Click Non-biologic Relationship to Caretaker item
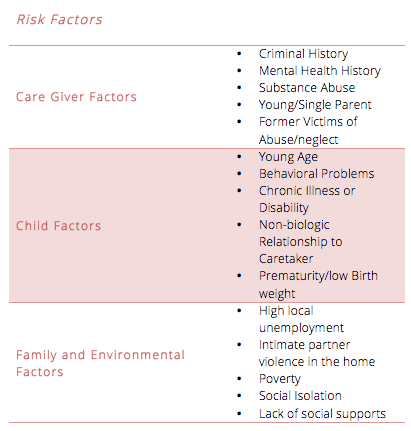 coord(301,242)
